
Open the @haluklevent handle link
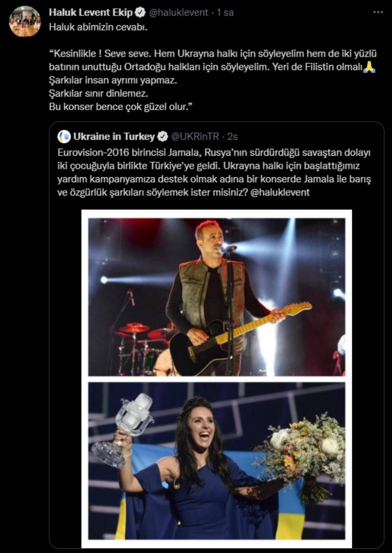pos(178,12)
